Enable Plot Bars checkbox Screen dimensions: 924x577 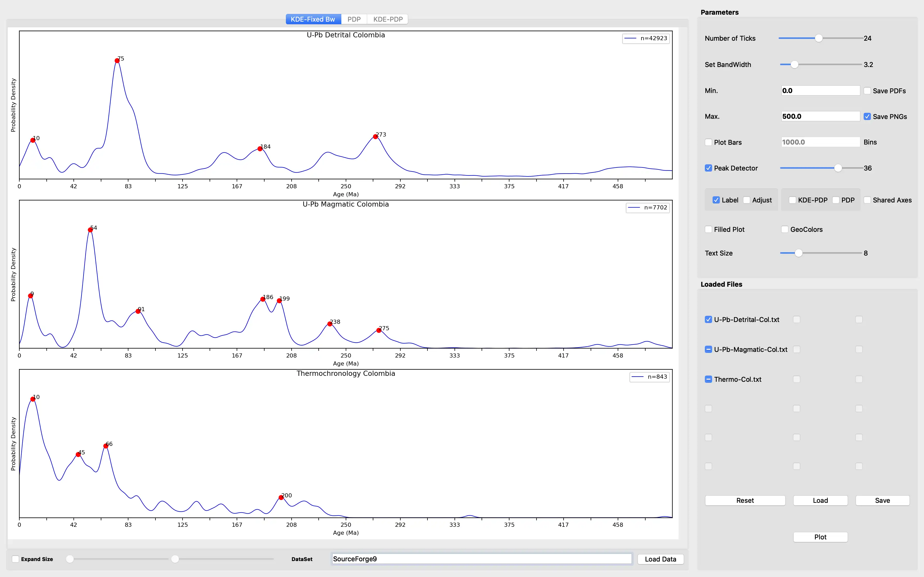[x=708, y=142]
